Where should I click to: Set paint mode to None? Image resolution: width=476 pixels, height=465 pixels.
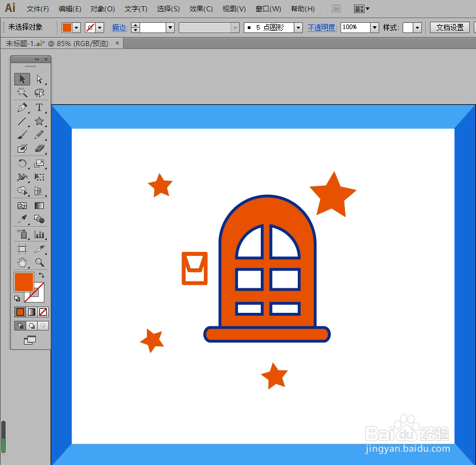pyautogui.click(x=43, y=312)
